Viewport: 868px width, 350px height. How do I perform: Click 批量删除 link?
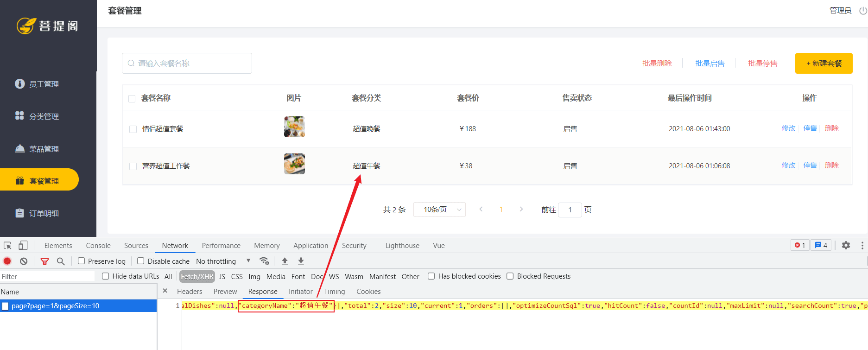click(657, 63)
